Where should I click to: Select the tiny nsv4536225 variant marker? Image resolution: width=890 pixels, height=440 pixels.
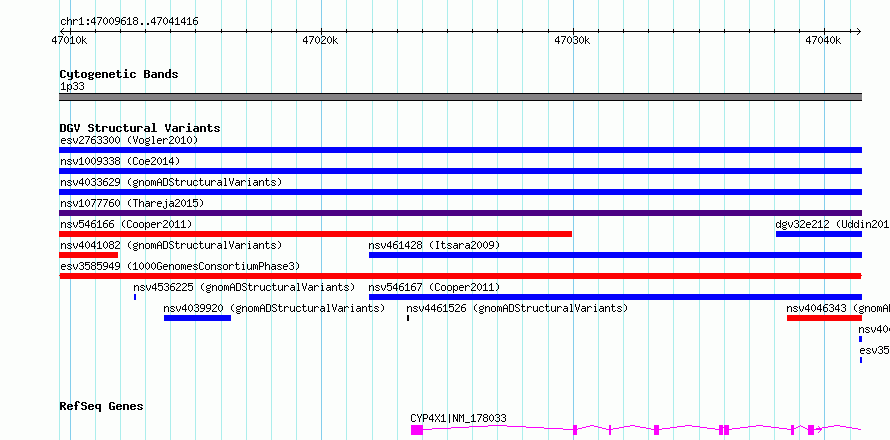pos(135,297)
